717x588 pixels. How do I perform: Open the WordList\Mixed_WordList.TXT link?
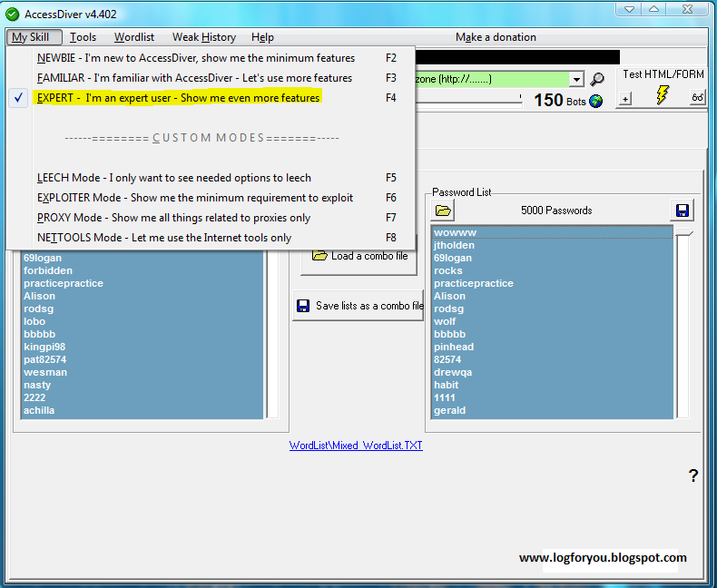(x=356, y=446)
